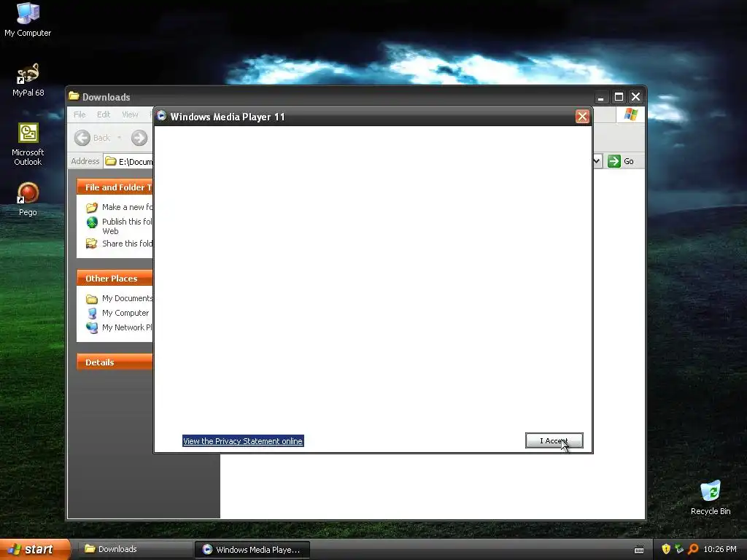Click the address bar path field
747x560 pixels.
(x=128, y=161)
